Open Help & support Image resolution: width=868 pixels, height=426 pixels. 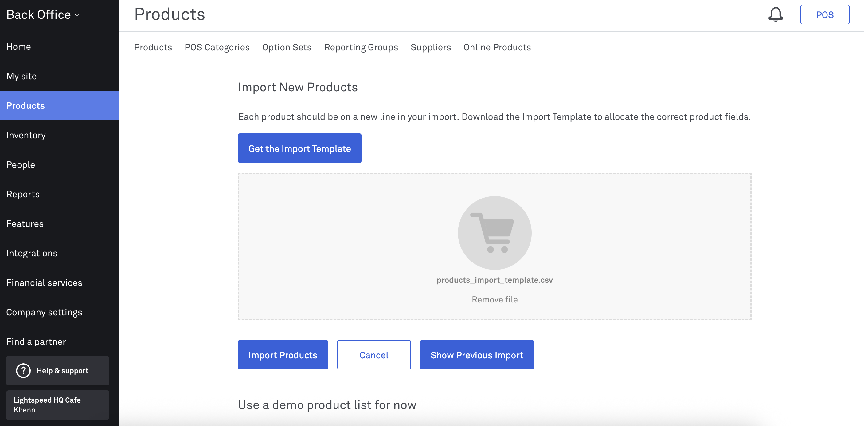pos(58,370)
